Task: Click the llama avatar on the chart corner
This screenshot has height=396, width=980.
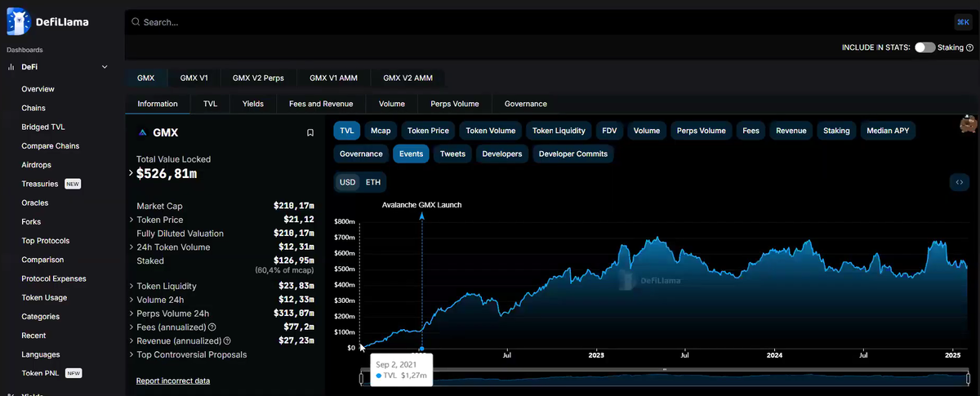Action: click(969, 125)
